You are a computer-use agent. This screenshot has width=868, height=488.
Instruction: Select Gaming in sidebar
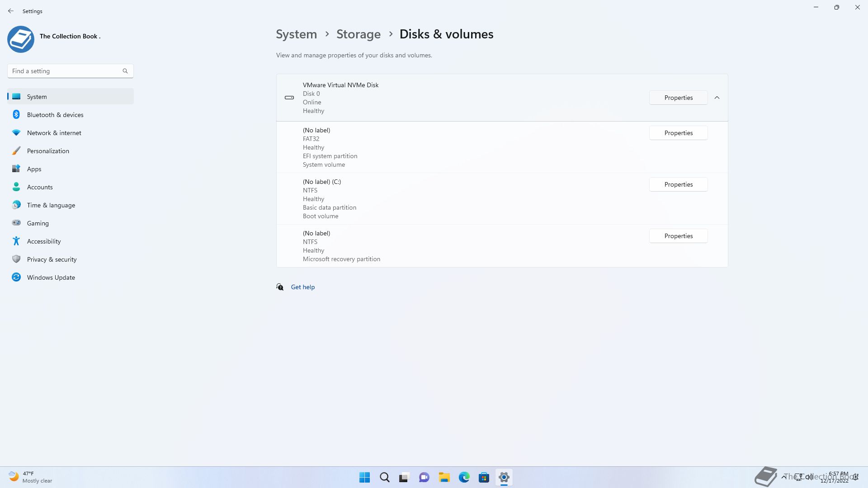(71, 223)
